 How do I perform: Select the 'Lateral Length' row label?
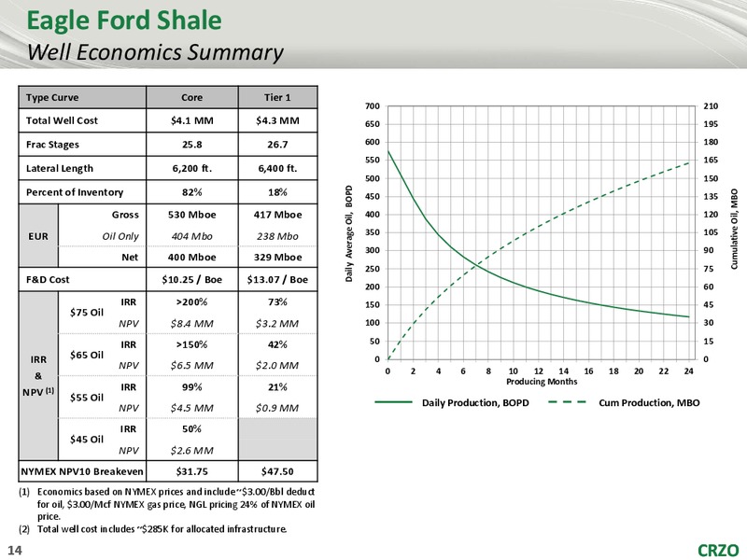tap(60, 168)
